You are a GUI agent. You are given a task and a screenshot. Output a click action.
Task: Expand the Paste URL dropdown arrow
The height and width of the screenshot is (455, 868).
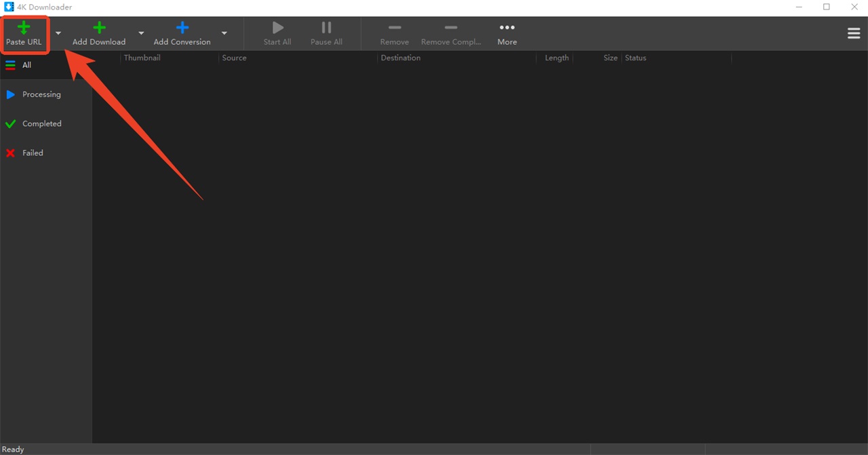pos(58,33)
